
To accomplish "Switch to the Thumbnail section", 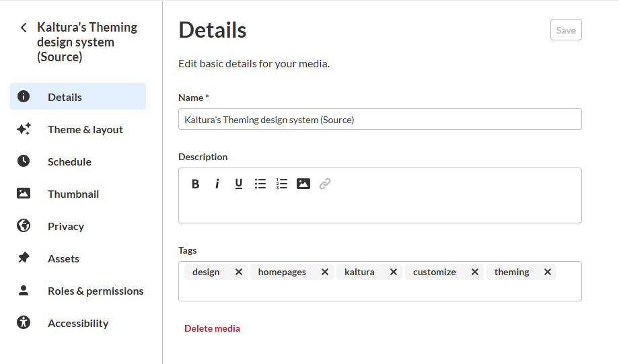I will click(x=78, y=194).
